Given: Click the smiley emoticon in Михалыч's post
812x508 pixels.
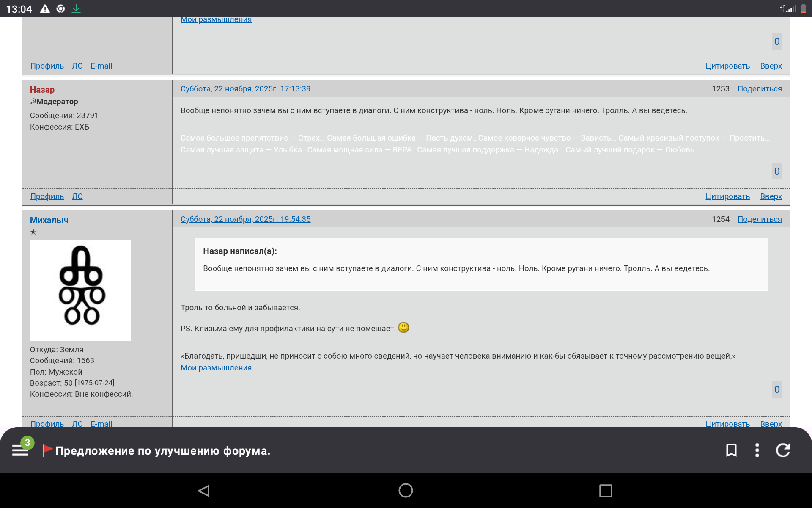Looking at the screenshot, I should coord(403,328).
